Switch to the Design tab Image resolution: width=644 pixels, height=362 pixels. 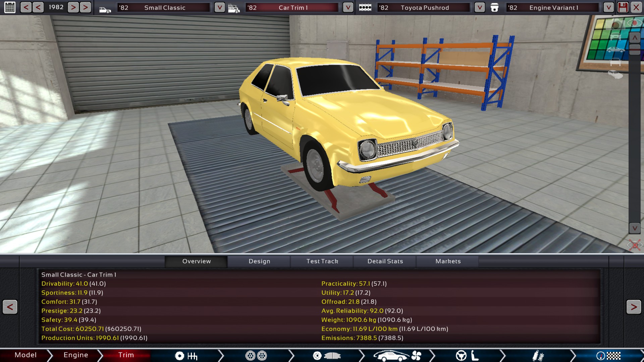259,261
